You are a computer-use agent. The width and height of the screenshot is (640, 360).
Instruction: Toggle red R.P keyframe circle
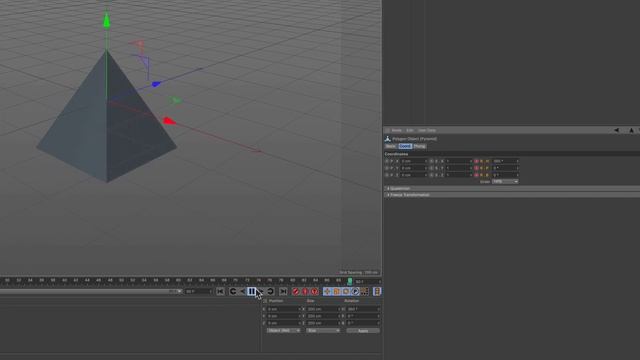click(x=476, y=168)
